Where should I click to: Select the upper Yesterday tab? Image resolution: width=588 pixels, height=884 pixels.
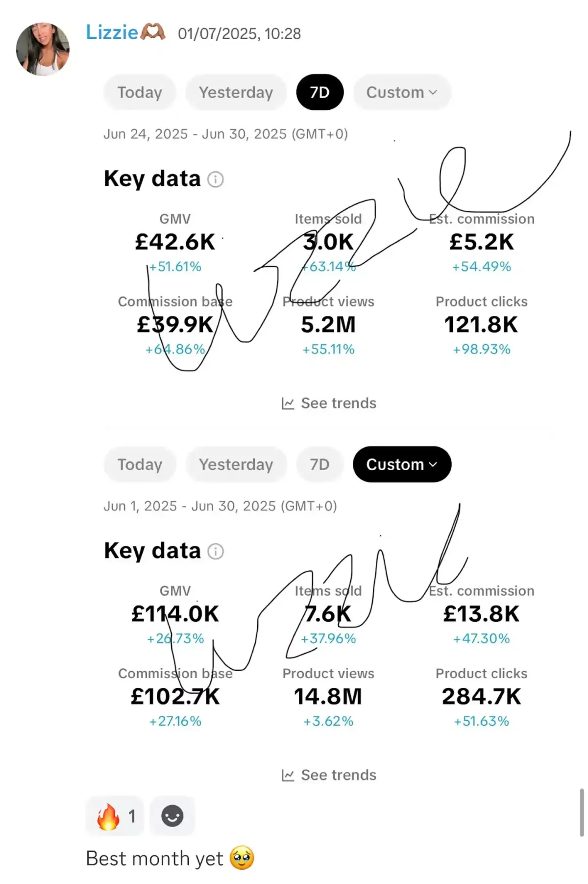click(x=236, y=92)
